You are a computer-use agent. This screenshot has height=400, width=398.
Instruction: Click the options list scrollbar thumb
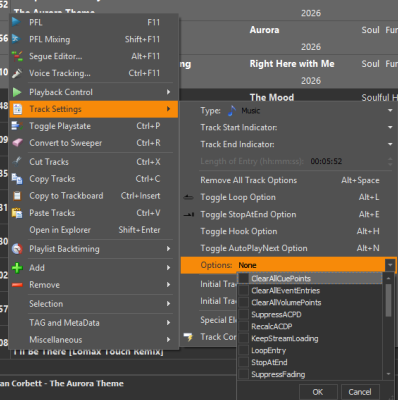(388, 300)
